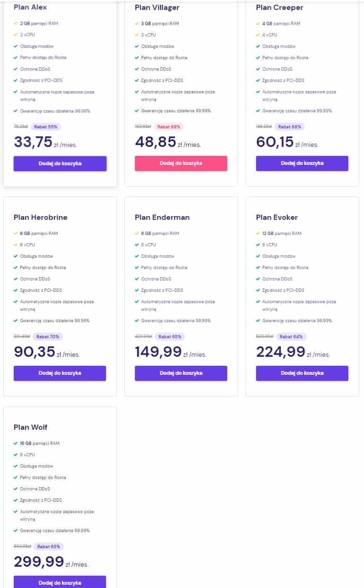Viewport: 364px width, 588px height.
Task: Add Plan Wolf to cart
Action: 60,582
